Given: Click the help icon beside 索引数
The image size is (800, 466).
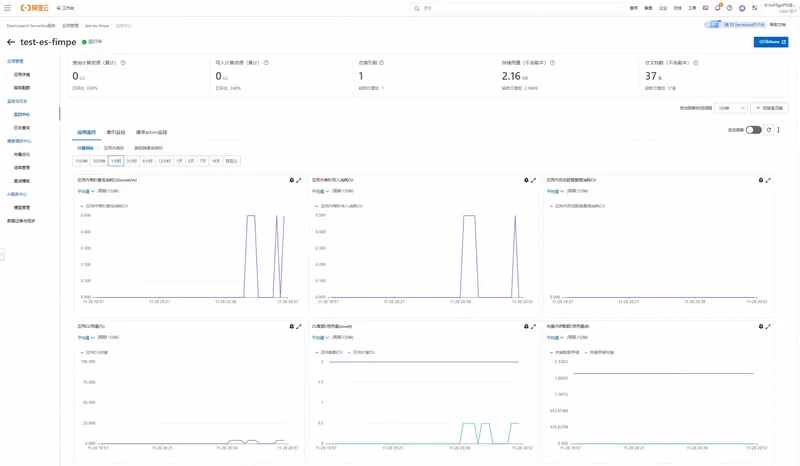Looking at the screenshot, I should 382,63.
